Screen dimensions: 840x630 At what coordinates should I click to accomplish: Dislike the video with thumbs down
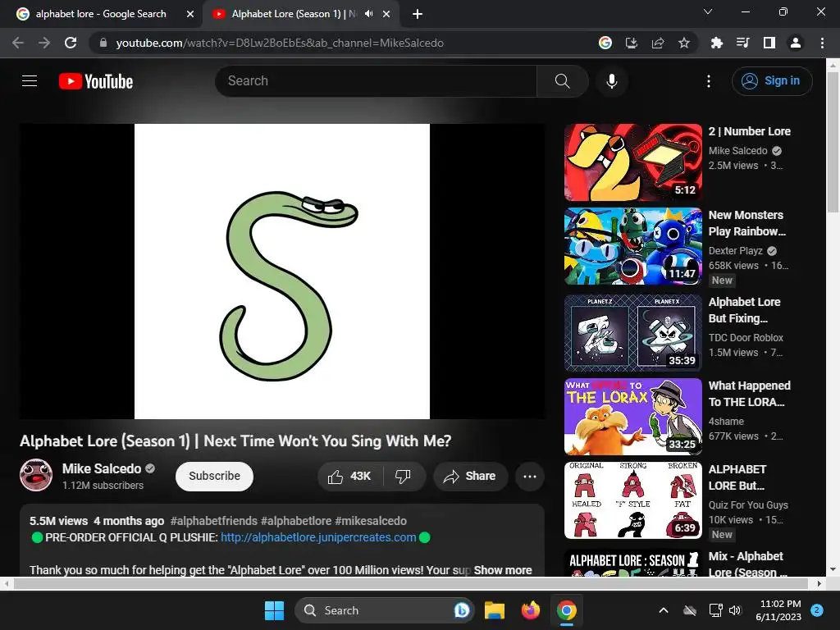[403, 477]
